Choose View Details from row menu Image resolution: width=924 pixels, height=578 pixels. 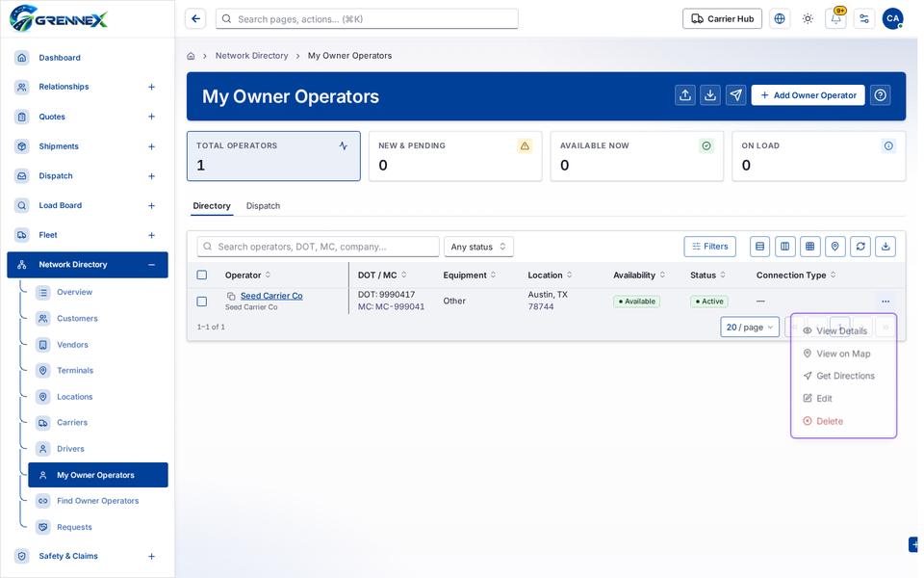click(843, 330)
